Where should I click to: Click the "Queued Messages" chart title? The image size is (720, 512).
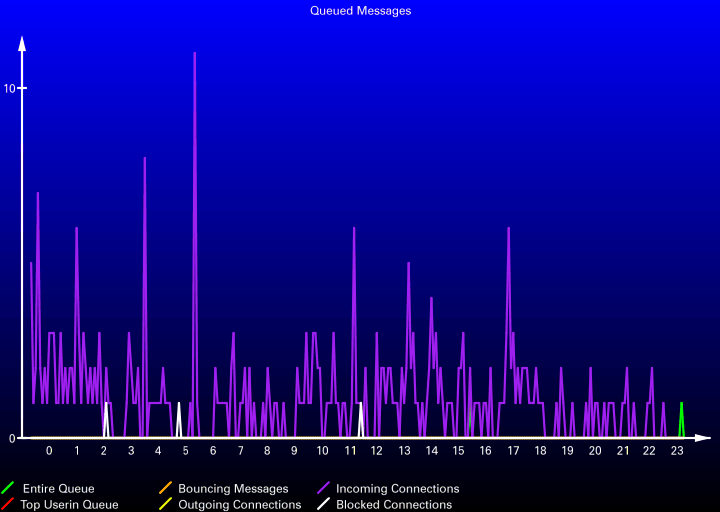[x=360, y=11]
